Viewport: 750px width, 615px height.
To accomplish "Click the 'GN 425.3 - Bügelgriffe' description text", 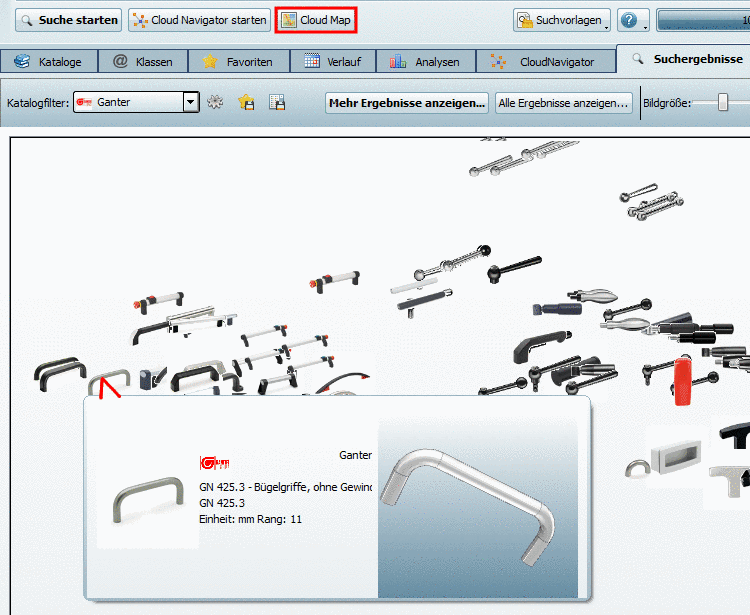I will tap(286, 487).
